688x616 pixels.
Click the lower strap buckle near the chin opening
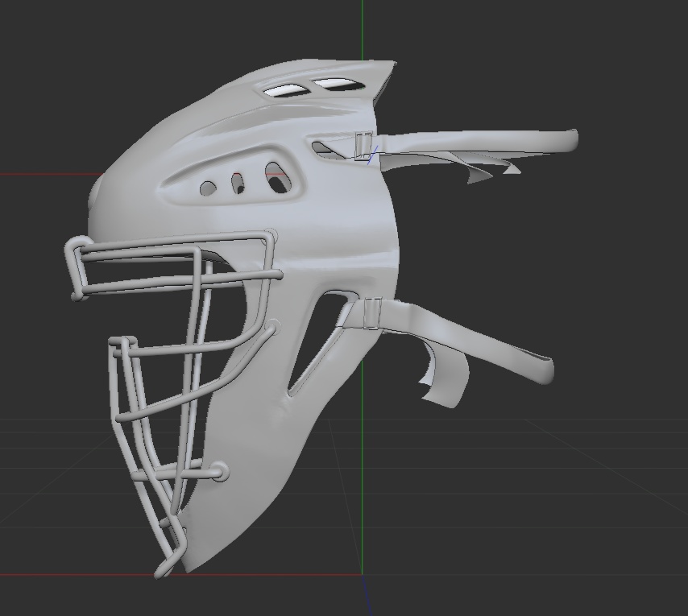click(x=372, y=312)
